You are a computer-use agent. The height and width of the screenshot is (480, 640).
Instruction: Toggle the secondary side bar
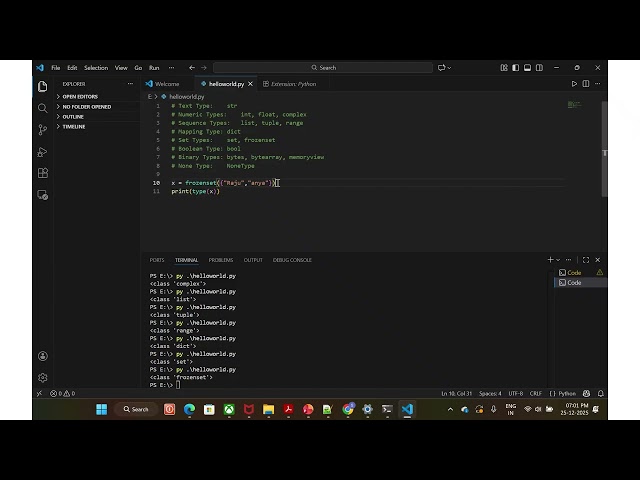[539, 68]
